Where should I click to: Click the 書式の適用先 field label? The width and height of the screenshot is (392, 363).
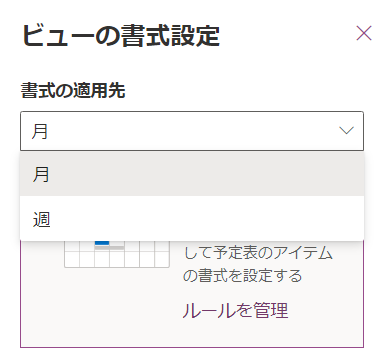click(x=73, y=90)
